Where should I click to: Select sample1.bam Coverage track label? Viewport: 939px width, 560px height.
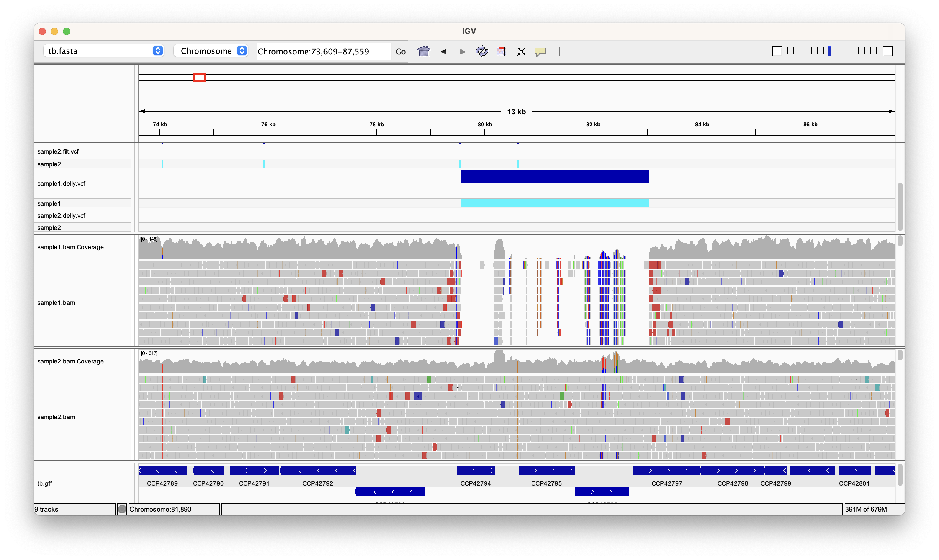click(x=70, y=247)
